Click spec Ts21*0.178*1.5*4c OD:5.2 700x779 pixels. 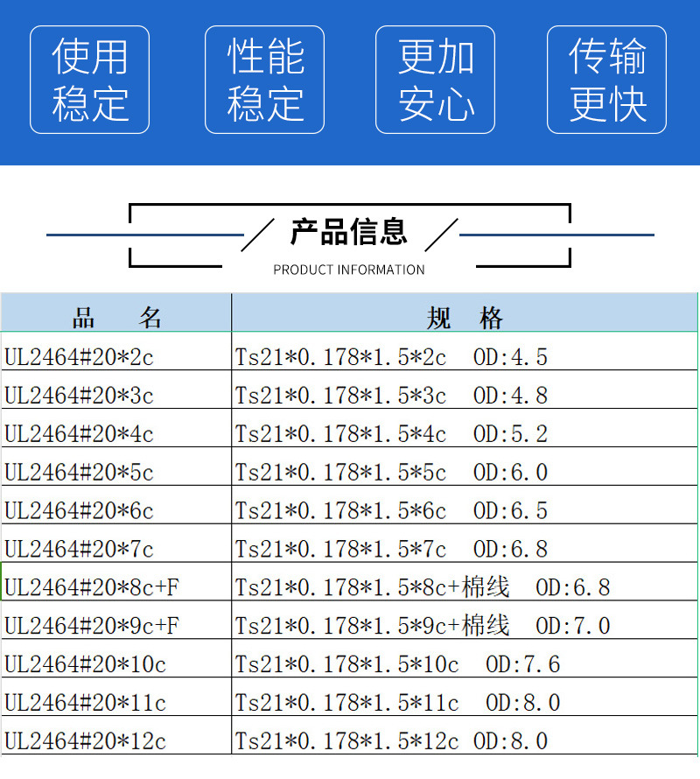pyautogui.click(x=465, y=428)
